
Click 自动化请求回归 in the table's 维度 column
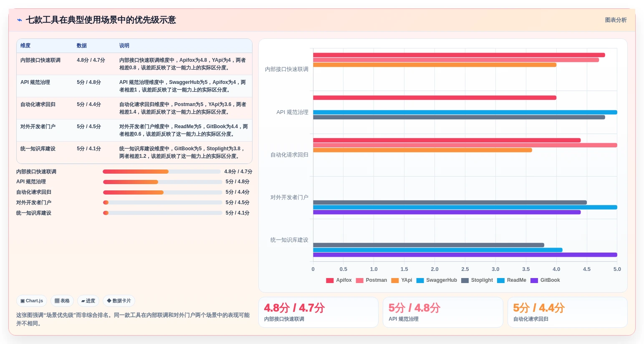click(x=38, y=104)
